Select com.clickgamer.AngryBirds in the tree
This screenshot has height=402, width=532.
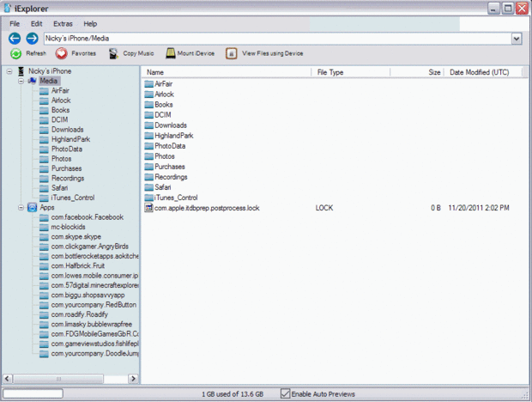point(90,247)
